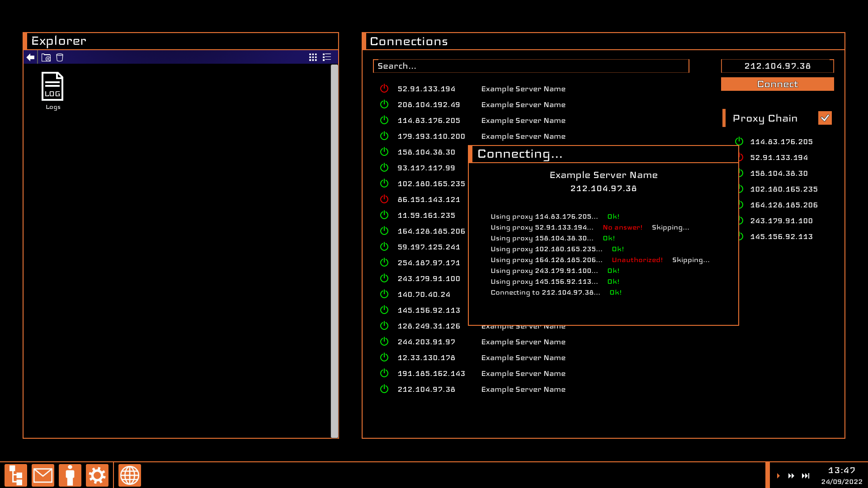Open the mail taskbar icon
This screenshot has width=868, height=488.
pyautogui.click(x=43, y=475)
